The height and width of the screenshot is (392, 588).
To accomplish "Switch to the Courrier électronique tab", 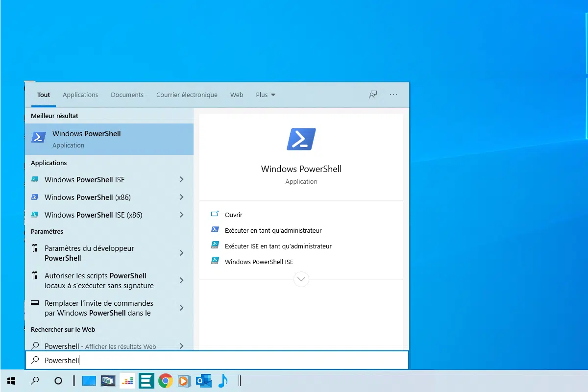I will coord(187,95).
